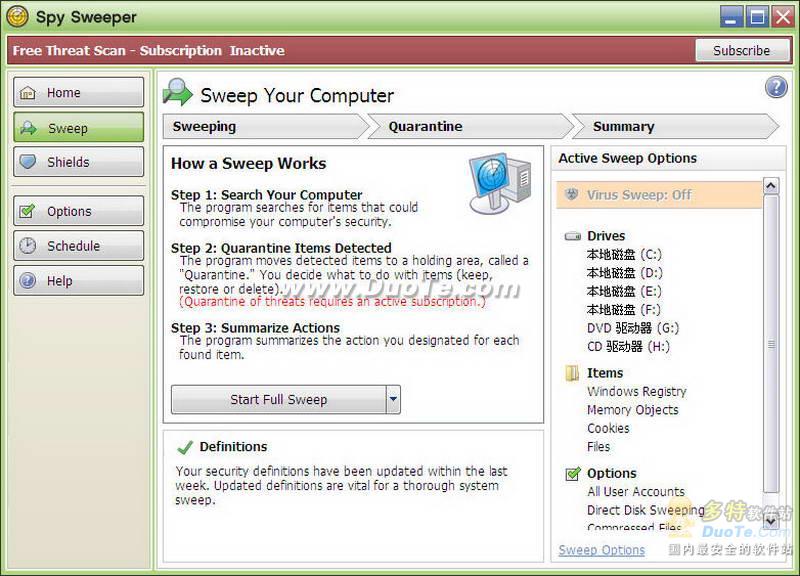The image size is (800, 576).
Task: Open the Sweep Options link
Action: 602,550
